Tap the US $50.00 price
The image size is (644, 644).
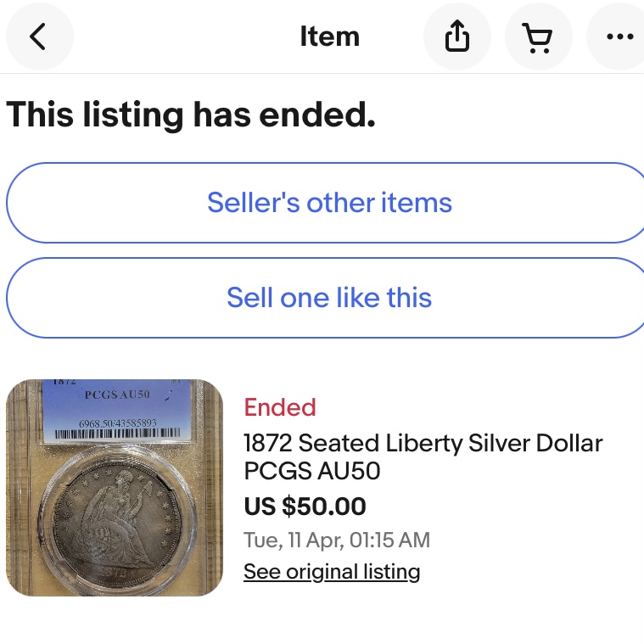(305, 506)
